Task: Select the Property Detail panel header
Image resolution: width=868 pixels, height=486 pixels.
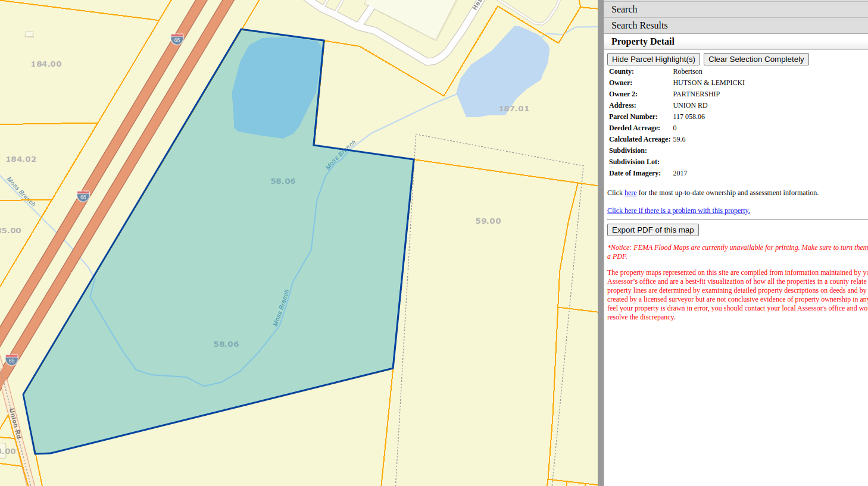Action: point(736,42)
